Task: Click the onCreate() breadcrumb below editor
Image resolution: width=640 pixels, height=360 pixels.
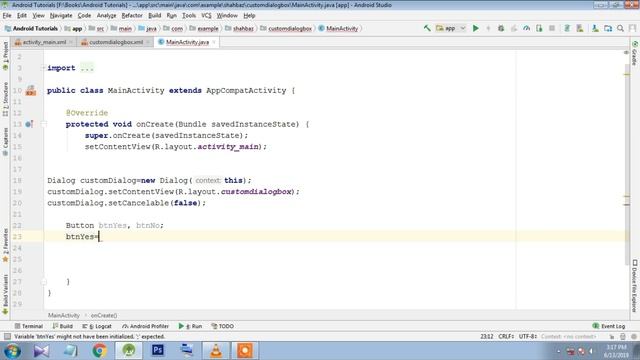Action: 104,316
